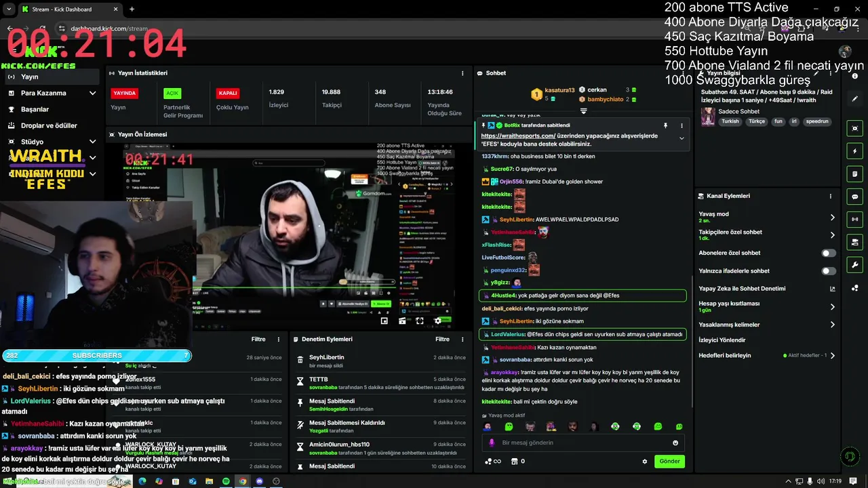Expand the pinned message chevron
868x488 pixels.
click(682, 138)
